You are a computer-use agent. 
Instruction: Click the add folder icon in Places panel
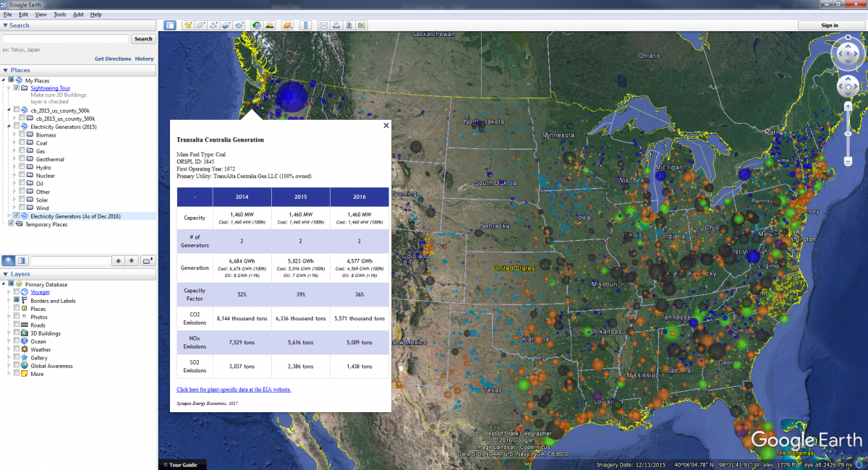(148, 260)
